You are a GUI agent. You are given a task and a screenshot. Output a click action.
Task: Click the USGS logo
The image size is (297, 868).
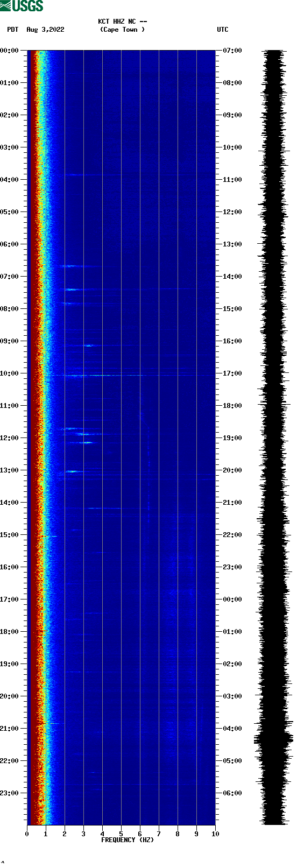(22, 6)
